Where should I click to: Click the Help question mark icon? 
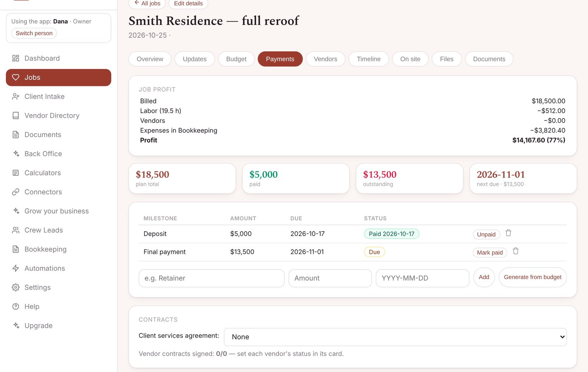click(x=15, y=307)
